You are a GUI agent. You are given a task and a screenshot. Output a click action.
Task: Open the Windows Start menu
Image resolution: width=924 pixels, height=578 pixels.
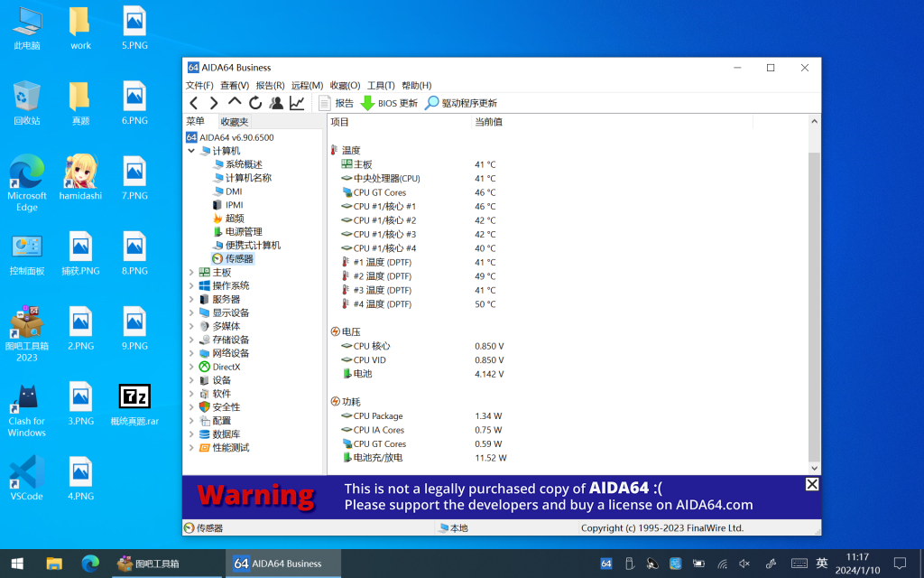click(17, 564)
